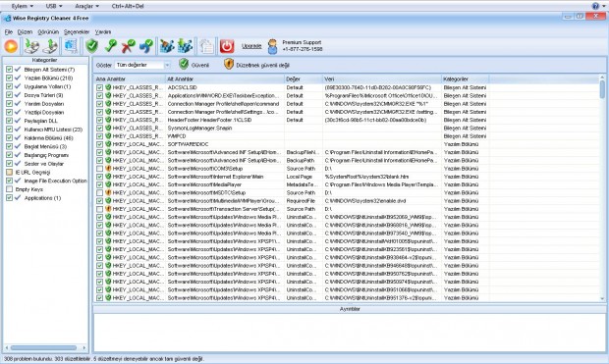Click the green shield fix icon in toolbar

pos(92,46)
